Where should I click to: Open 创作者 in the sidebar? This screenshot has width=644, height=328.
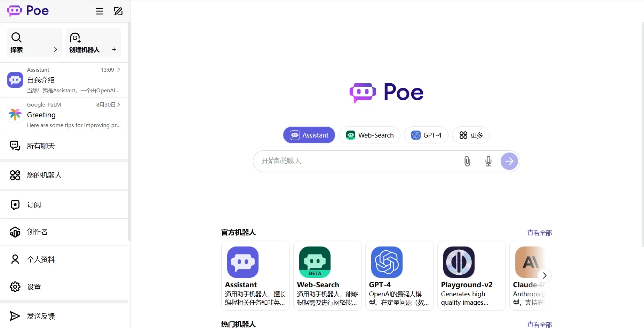[x=64, y=232]
